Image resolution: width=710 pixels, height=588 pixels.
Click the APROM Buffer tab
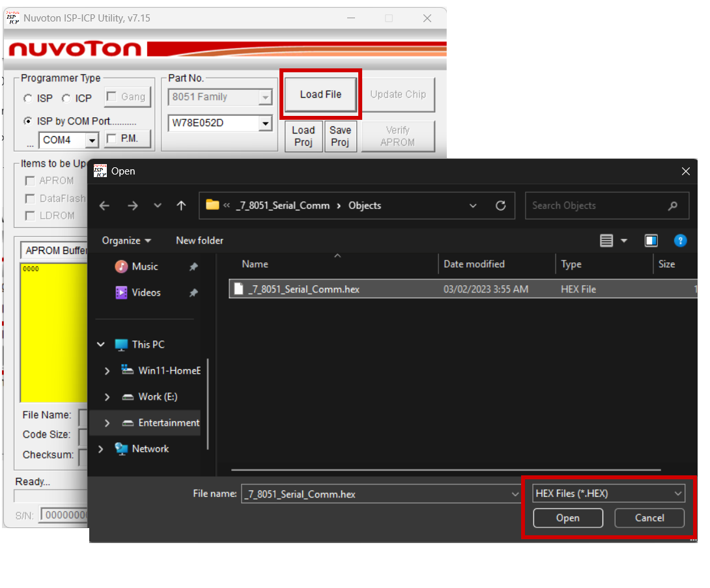point(55,251)
